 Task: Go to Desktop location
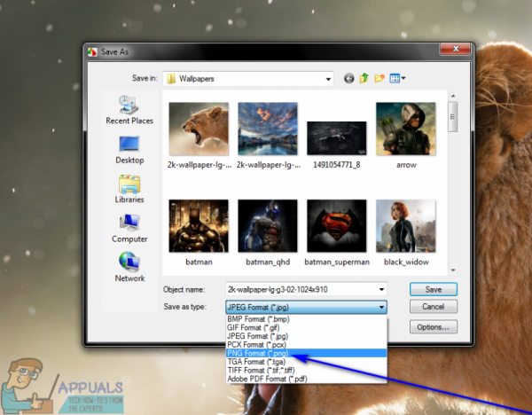(129, 150)
